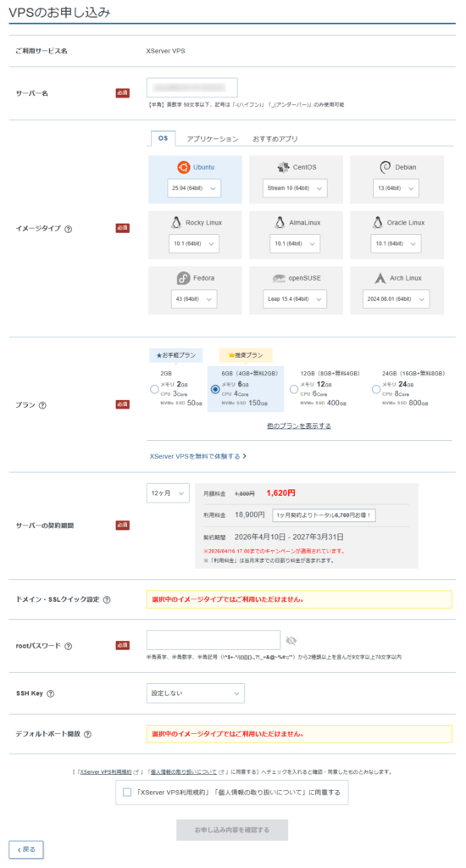466x868 pixels.
Task: Click the NVMe SSD 800GB text
Action: click(x=405, y=403)
